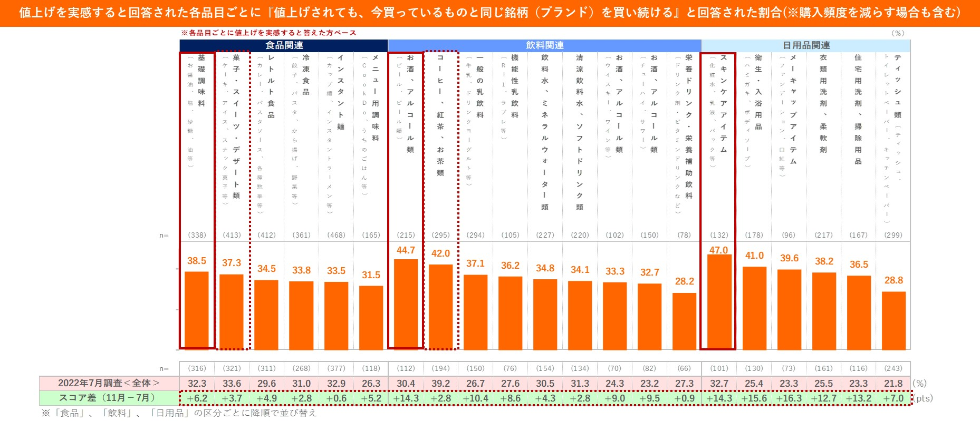Select the 39.2 value in July survey row
Screen dimensions: 980x421
click(x=440, y=384)
